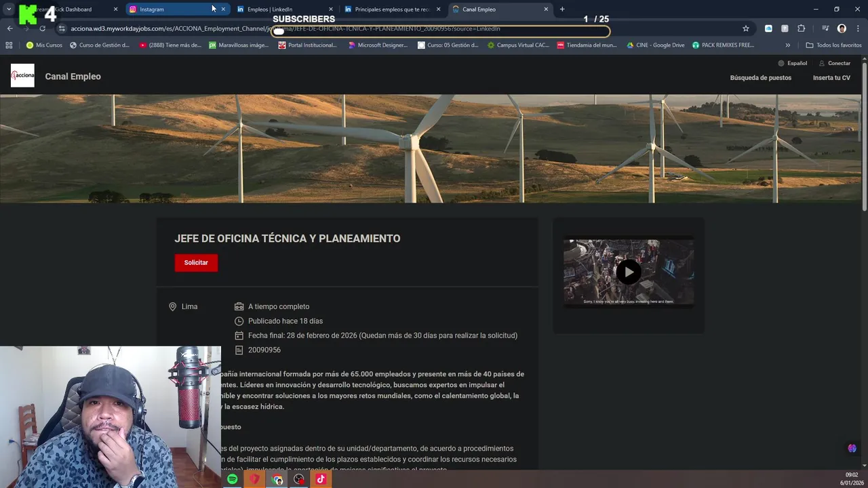Open the Chrome three-dot menu
The image size is (868, 488).
[858, 28]
